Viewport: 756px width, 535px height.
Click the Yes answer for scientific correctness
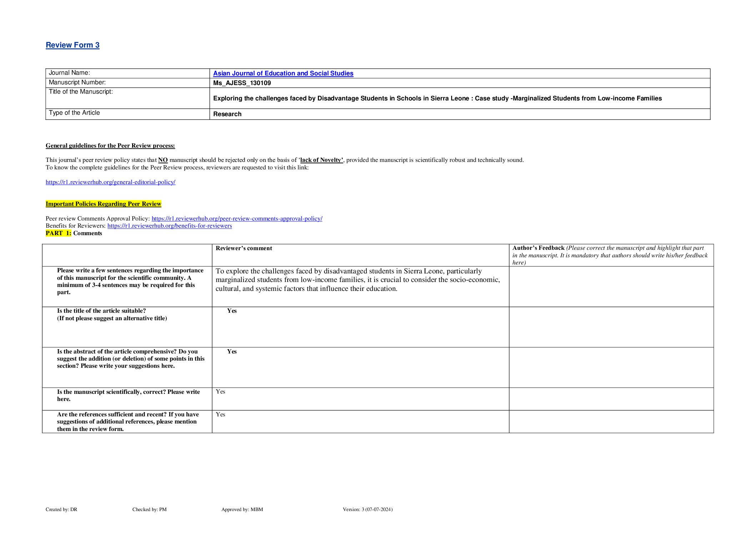pos(220,392)
